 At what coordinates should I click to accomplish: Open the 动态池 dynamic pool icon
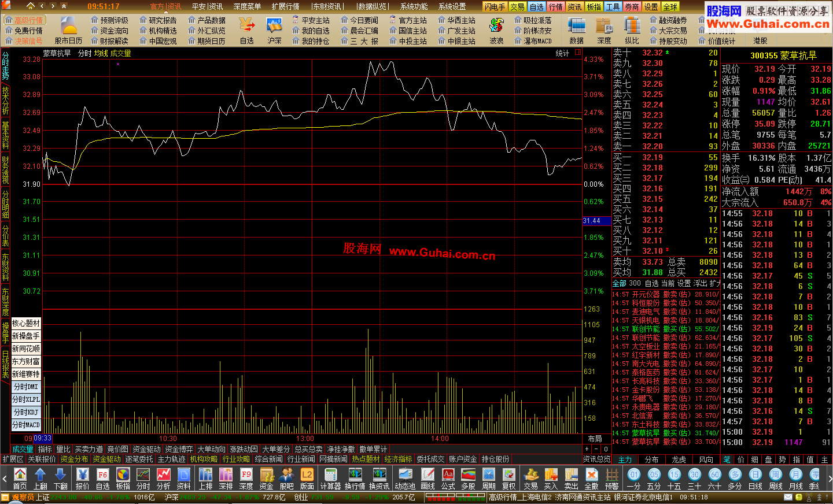[405, 479]
